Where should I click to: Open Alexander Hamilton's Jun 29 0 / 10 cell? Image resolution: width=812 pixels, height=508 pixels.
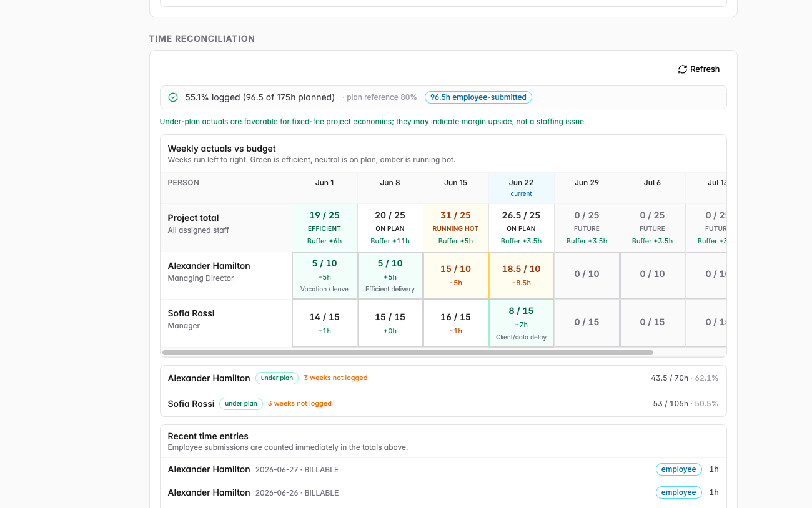(587, 275)
